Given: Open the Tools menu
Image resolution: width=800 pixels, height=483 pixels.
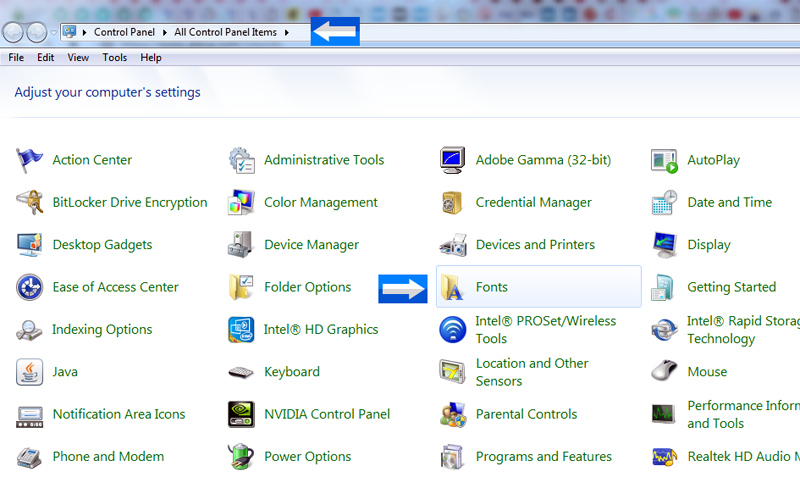Looking at the screenshot, I should point(114,58).
